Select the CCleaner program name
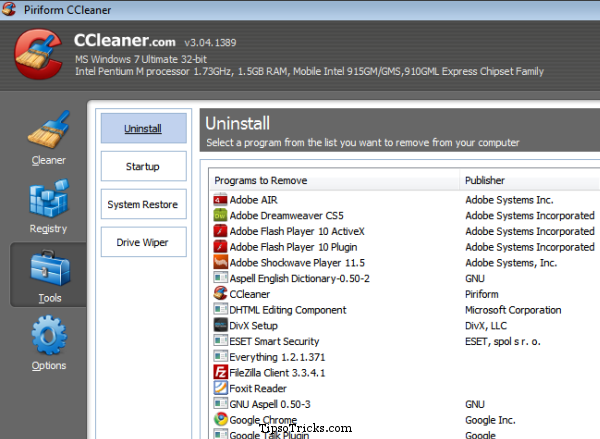Viewport: 600px width, 439px height. [249, 294]
